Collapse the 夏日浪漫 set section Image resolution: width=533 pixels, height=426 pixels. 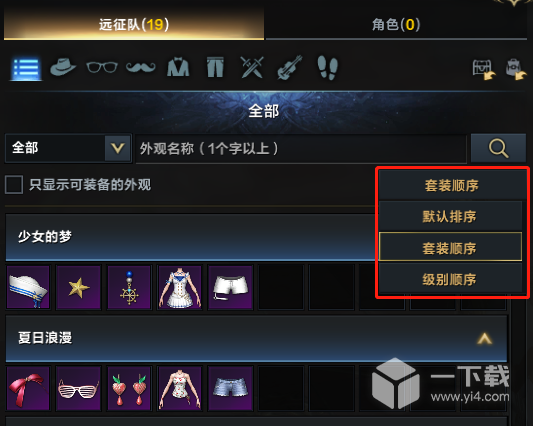(x=484, y=338)
